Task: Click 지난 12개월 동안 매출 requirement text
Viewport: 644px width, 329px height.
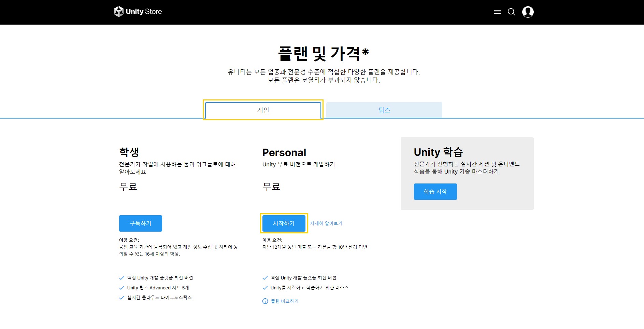Action: 315,247
